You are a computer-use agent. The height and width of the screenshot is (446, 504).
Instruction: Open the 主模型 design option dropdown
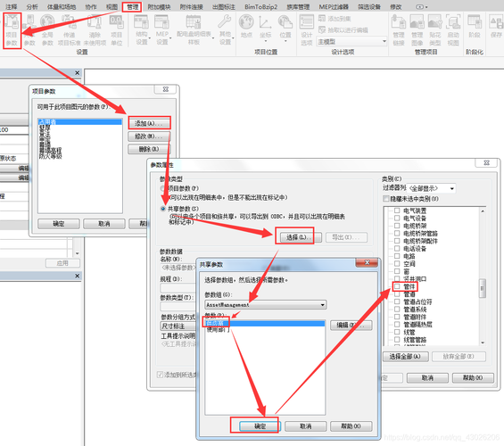pos(351,41)
